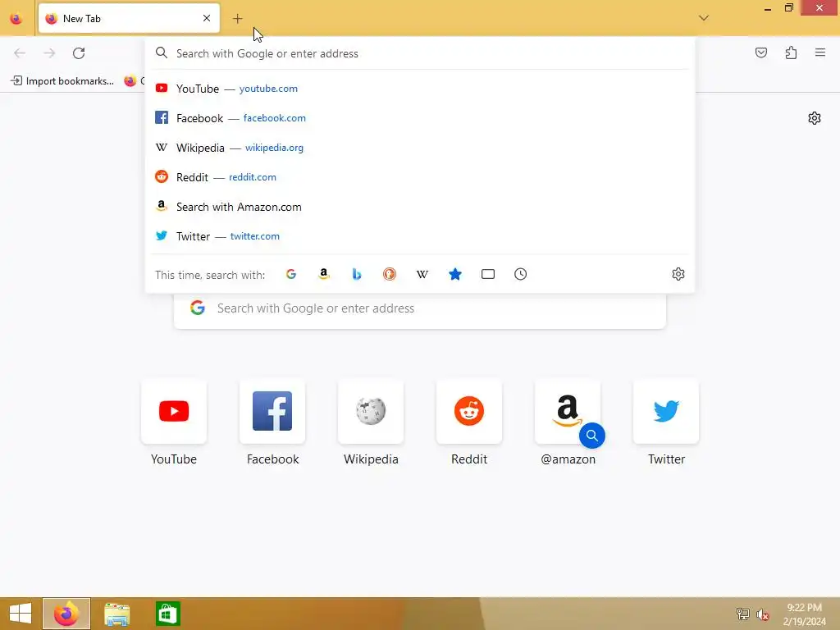Click the network tray icon

pos(742,614)
